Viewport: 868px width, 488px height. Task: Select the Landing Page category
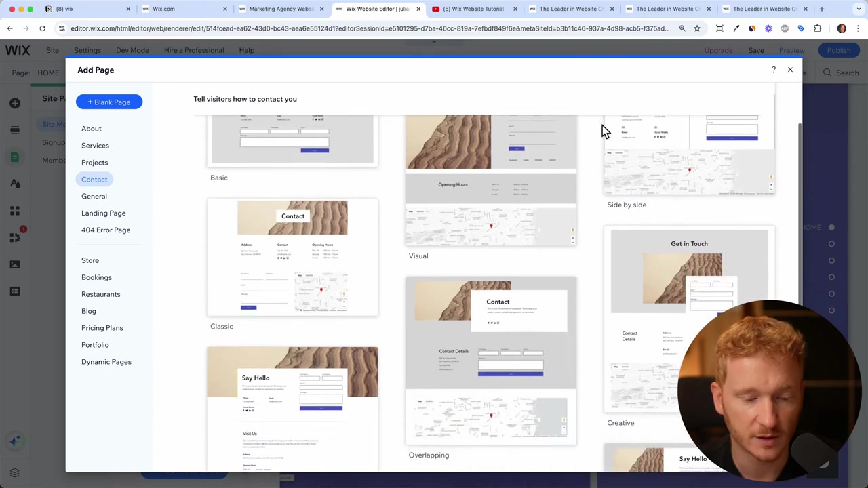(103, 213)
